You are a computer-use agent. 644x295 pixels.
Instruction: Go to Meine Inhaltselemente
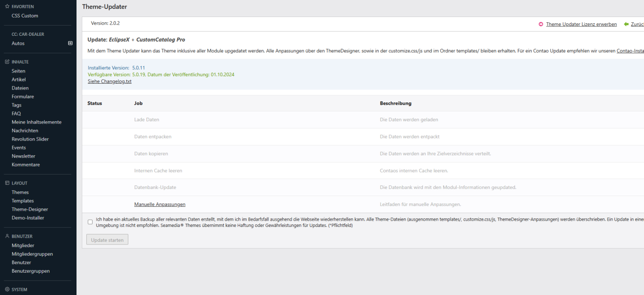pyautogui.click(x=37, y=122)
